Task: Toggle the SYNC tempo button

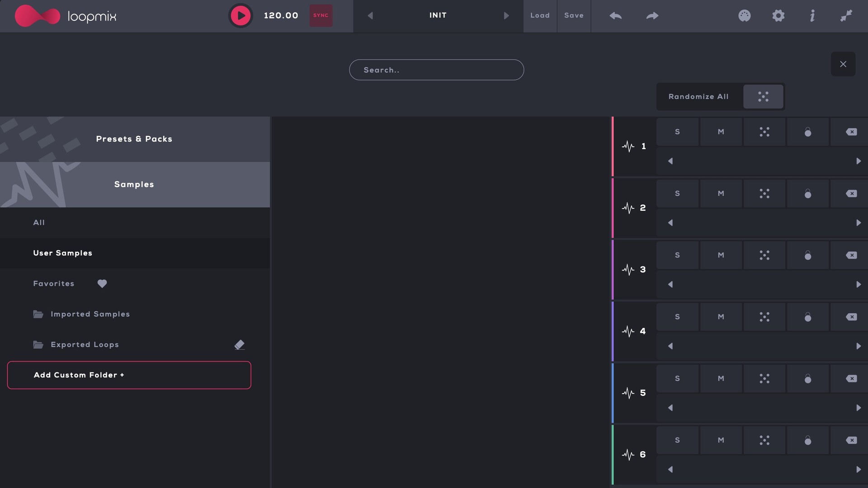Action: tap(321, 15)
